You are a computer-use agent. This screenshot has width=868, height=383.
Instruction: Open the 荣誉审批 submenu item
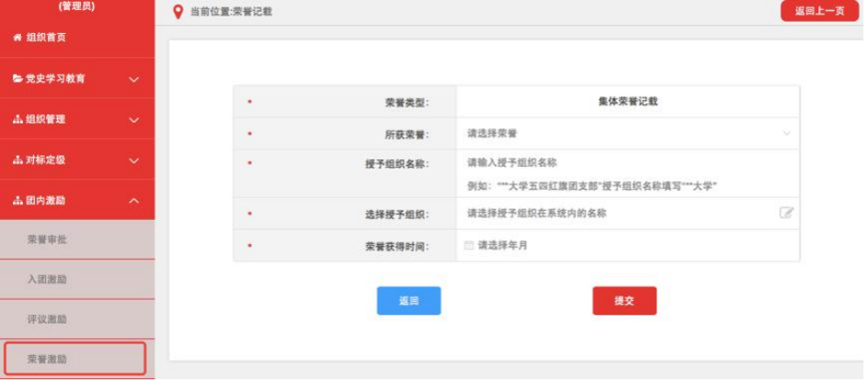point(48,239)
